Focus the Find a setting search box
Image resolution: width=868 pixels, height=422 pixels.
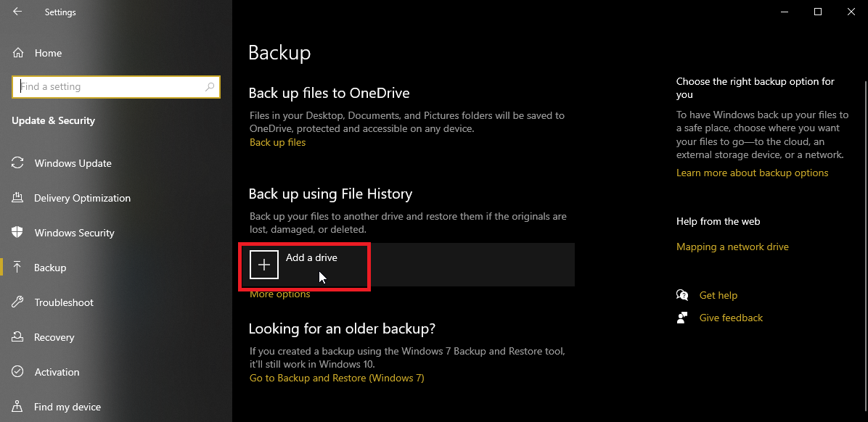109,87
